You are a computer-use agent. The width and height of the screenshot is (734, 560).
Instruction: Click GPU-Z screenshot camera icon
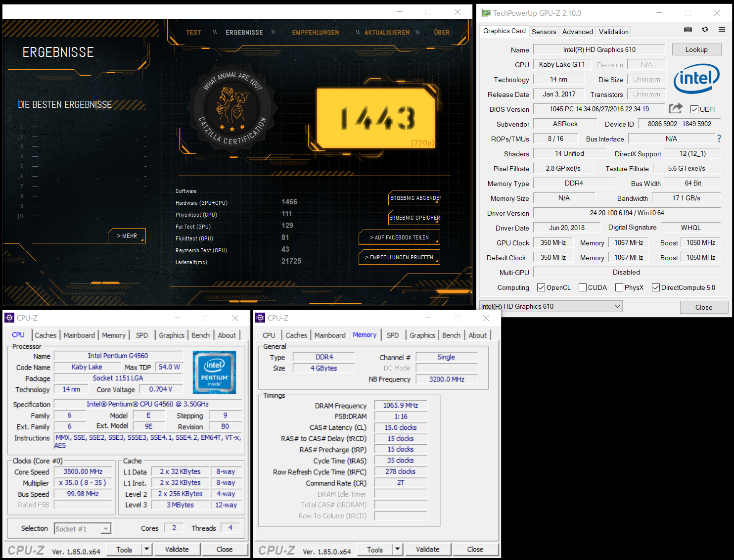[x=688, y=29]
